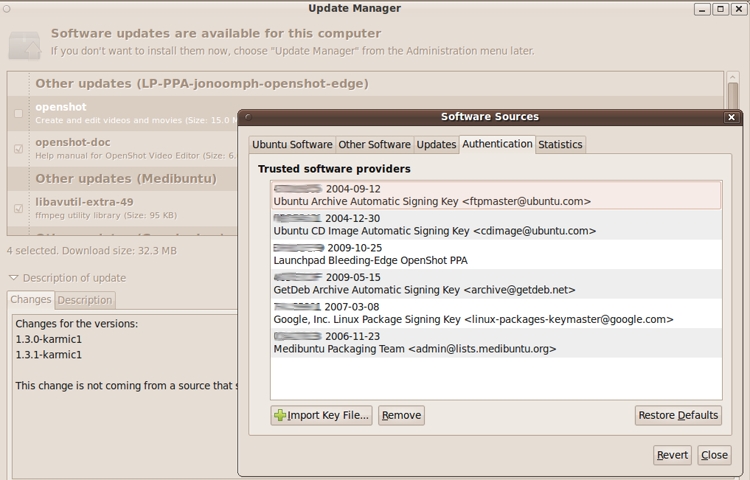Click the 2004-09-12 key date
Image resolution: width=750 pixels, height=480 pixels.
pyautogui.click(x=353, y=189)
